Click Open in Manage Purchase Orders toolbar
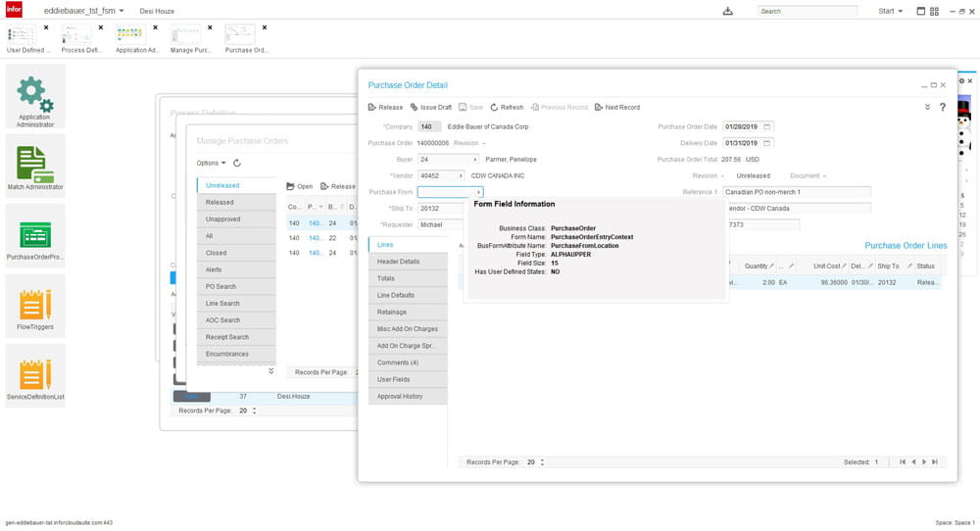 point(299,187)
